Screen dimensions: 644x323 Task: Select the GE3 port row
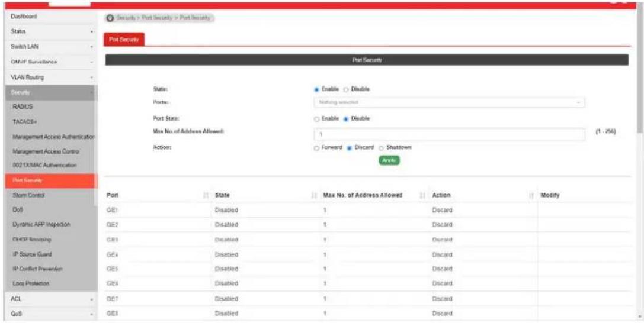click(368, 240)
